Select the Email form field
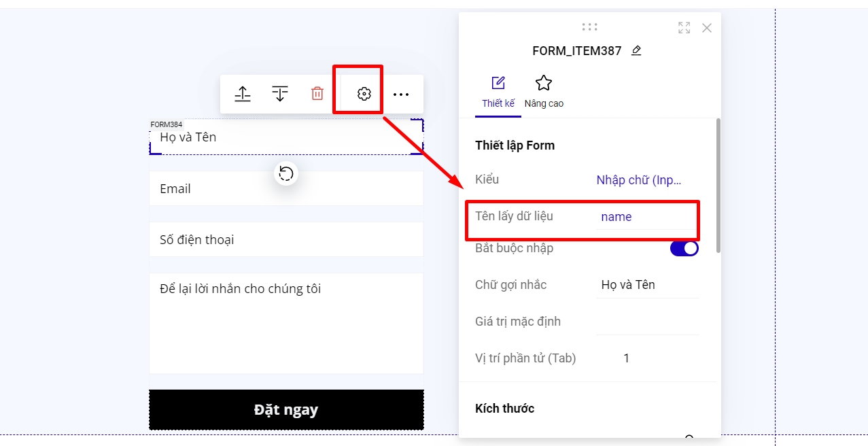This screenshot has width=868, height=446. (x=286, y=188)
